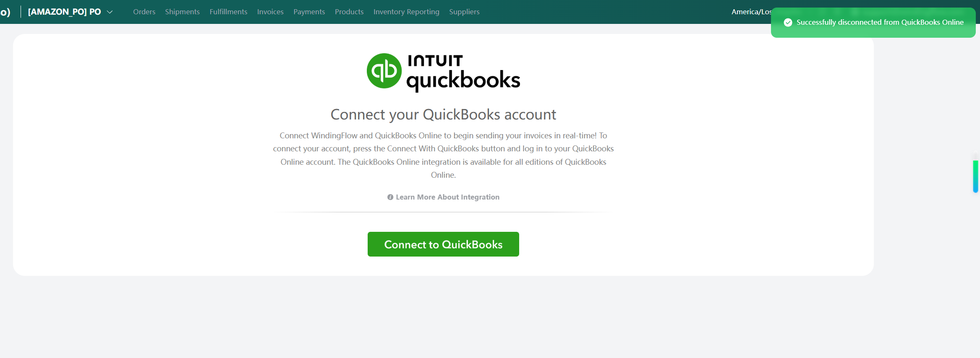Image resolution: width=980 pixels, height=358 pixels.
Task: Open the Orders menu
Action: (144, 12)
